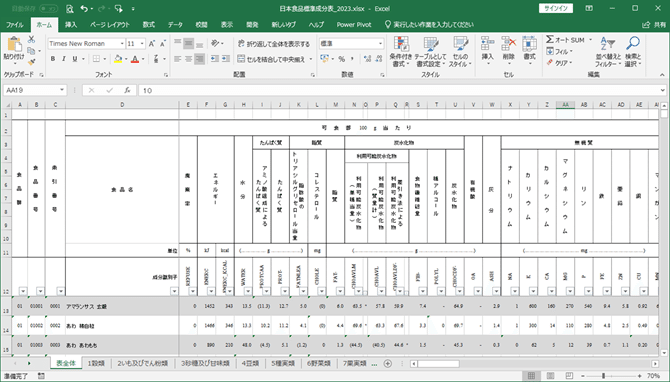Open the filter dropdown for 食品名 column
Image resolution: width=670 pixels, height=382 pixels.
click(174, 291)
